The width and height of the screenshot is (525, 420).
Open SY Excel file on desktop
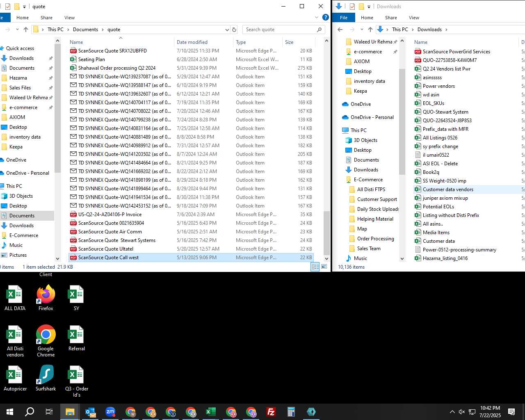(76, 298)
